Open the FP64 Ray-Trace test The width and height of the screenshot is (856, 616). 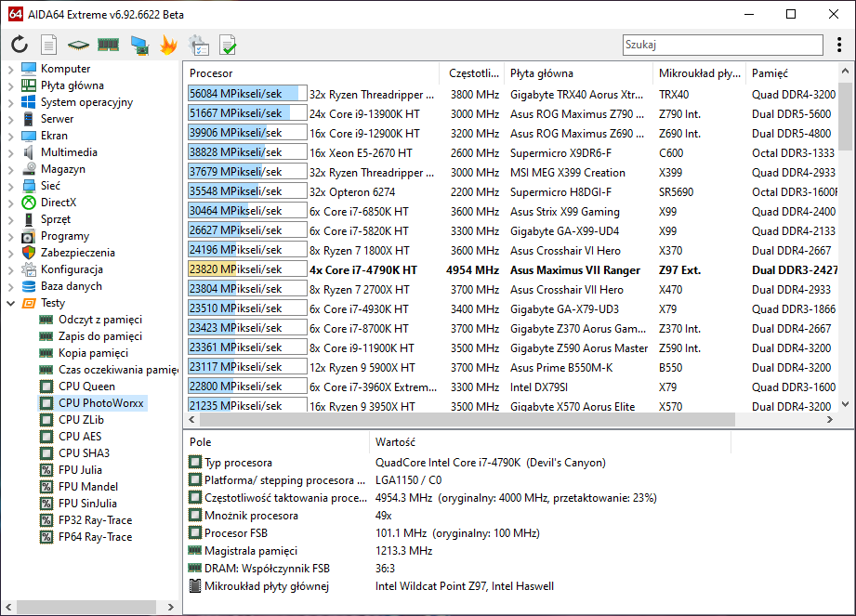tap(95, 537)
